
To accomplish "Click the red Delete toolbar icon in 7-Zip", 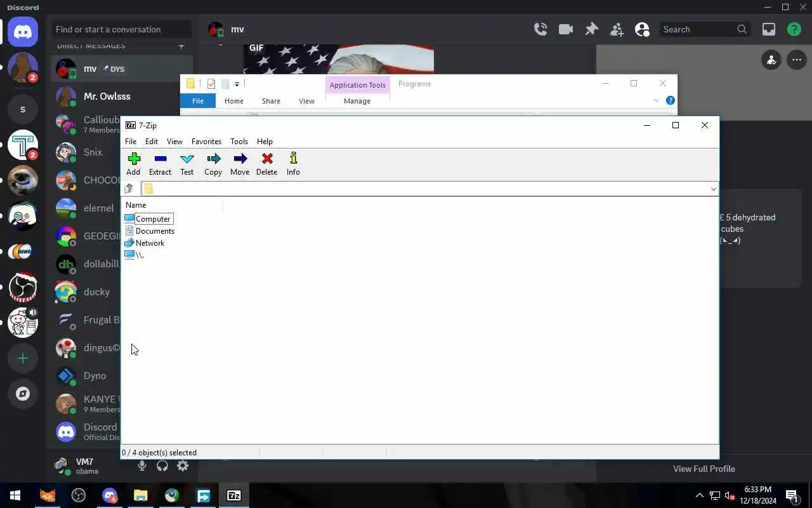I will coord(266,164).
